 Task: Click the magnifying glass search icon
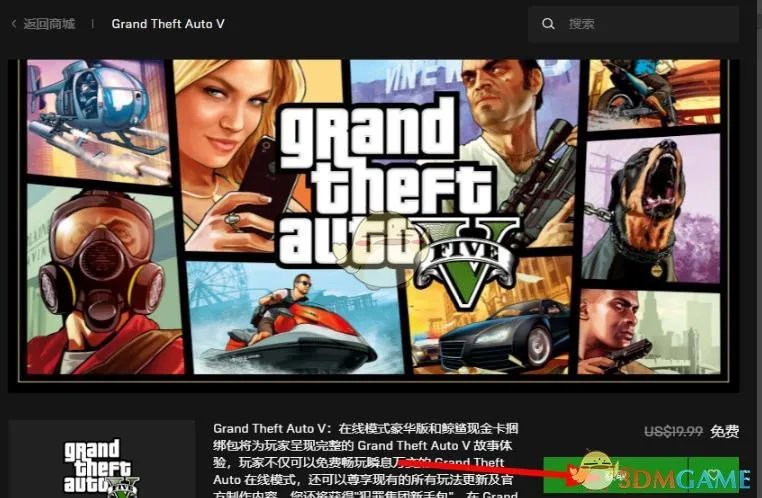(x=548, y=24)
